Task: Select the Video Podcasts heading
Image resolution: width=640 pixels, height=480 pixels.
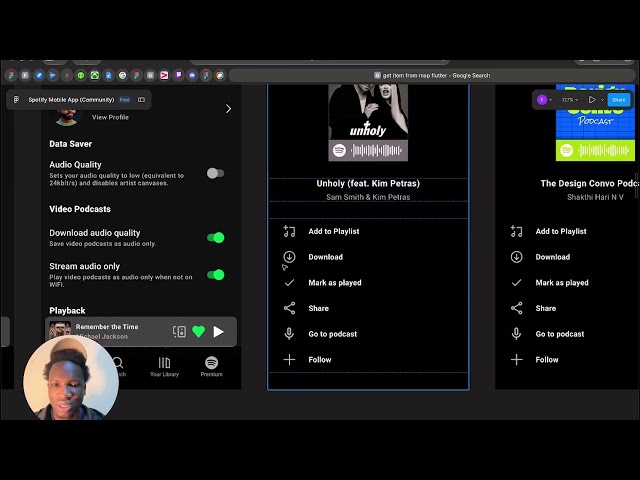Action: [x=80, y=209]
